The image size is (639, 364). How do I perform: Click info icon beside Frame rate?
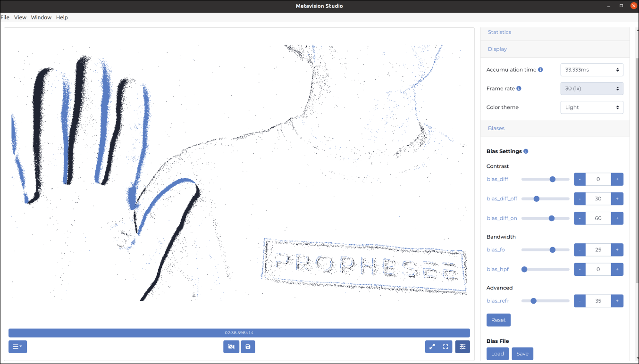[519, 89]
